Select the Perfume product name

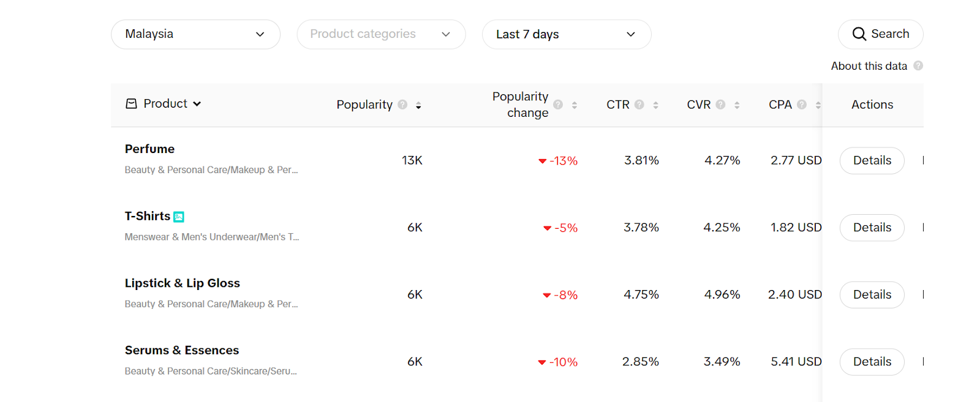click(x=149, y=149)
